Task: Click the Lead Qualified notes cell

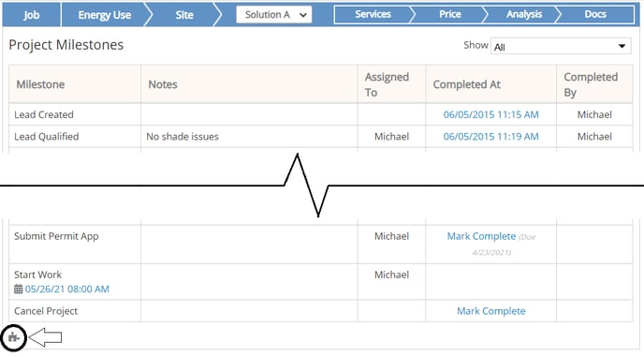Action: [249, 137]
